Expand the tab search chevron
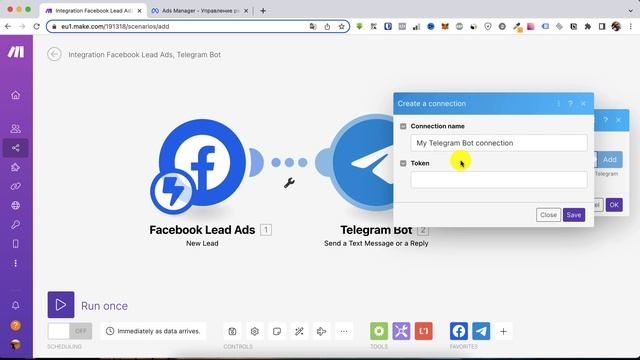Image resolution: width=640 pixels, height=360 pixels. tap(630, 11)
